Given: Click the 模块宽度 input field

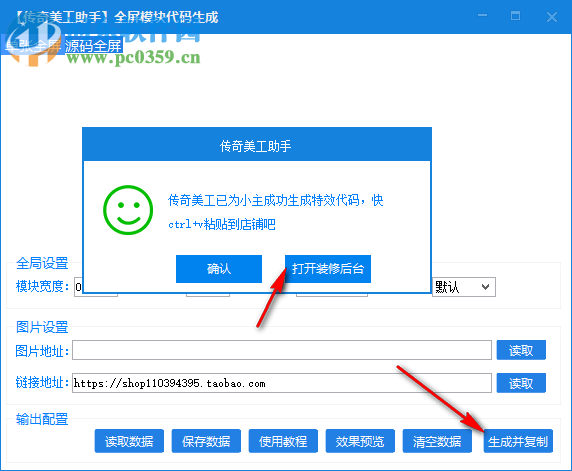Looking at the screenshot, I should click(78, 287).
